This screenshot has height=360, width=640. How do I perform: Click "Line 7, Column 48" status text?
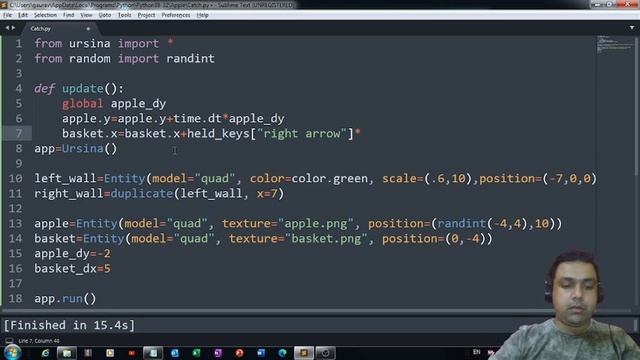pyautogui.click(x=39, y=340)
